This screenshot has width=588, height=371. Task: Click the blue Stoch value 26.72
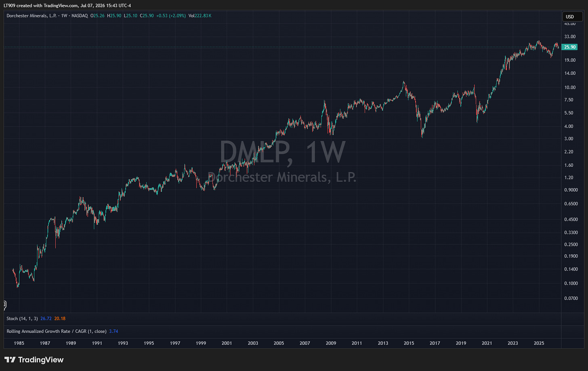pyautogui.click(x=46, y=319)
